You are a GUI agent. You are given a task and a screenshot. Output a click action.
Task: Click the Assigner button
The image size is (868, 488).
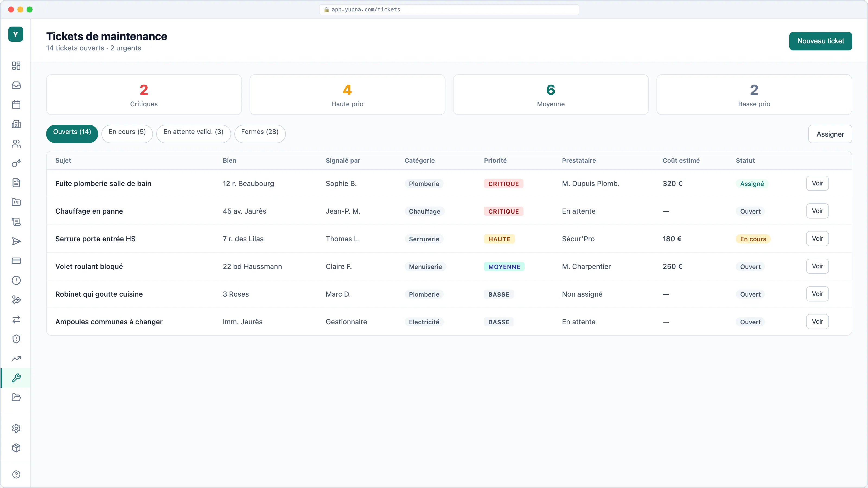(x=830, y=134)
